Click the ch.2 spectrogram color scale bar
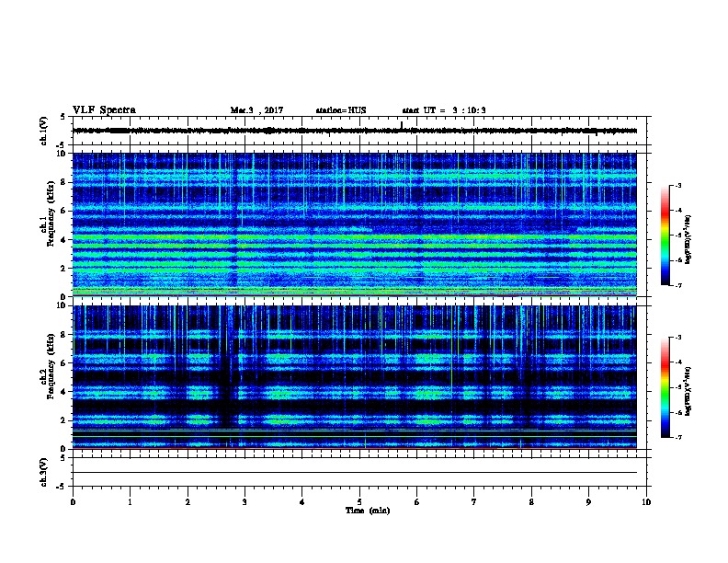Screen dimensions: 728x563 coord(665,387)
